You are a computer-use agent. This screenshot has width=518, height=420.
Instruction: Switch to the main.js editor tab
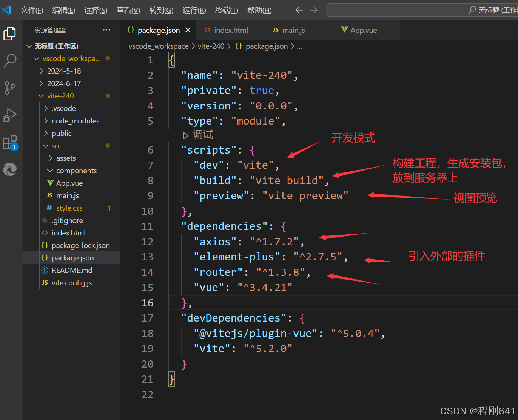tap(298, 30)
